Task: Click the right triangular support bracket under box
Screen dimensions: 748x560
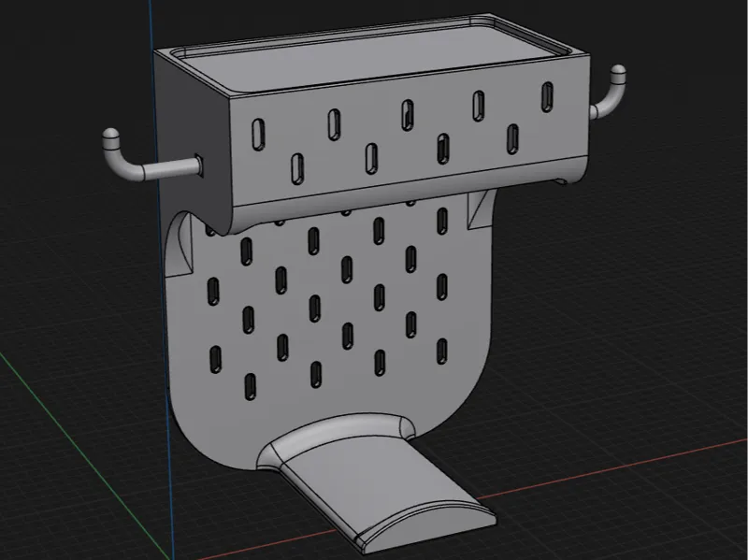Action: click(x=480, y=208)
